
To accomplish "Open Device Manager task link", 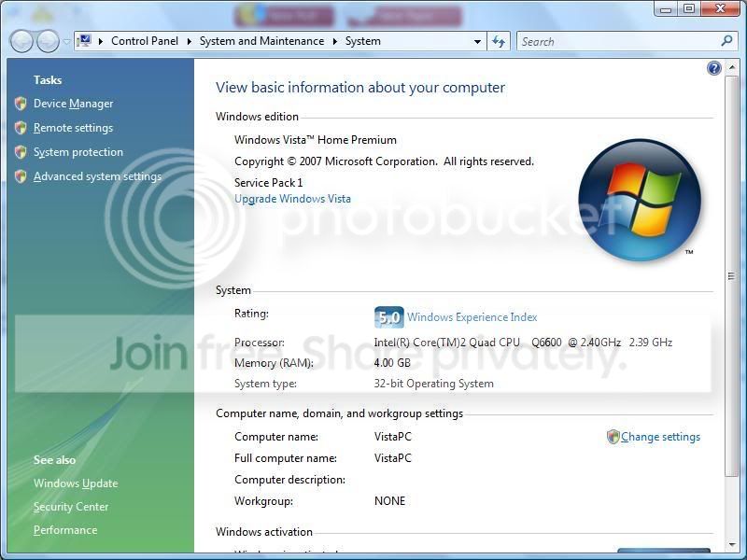I will 73,104.
